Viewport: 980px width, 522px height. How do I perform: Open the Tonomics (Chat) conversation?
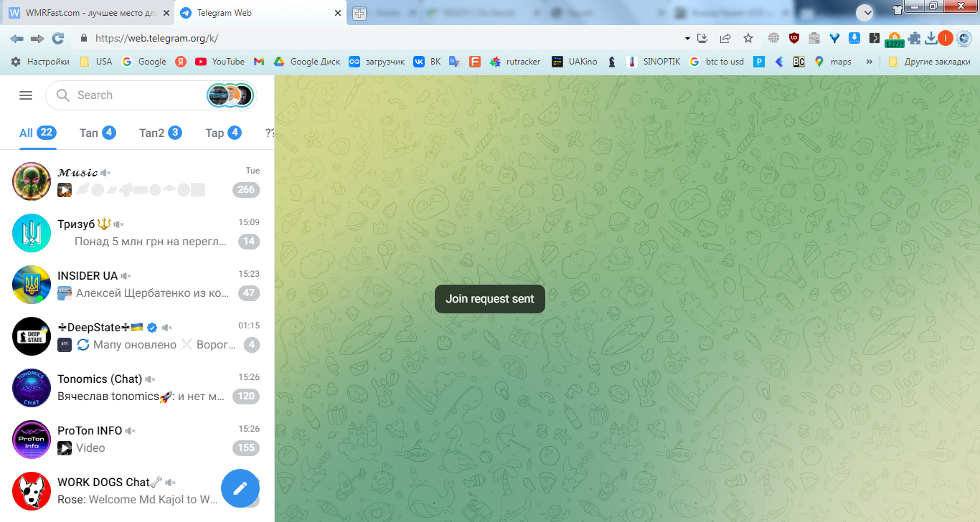pyautogui.click(x=137, y=388)
